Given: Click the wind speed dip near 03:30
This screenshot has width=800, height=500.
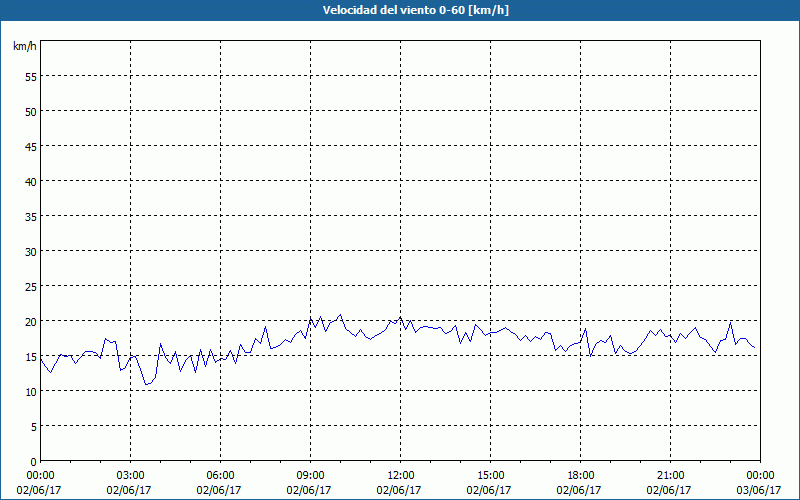Looking at the screenshot, I should pos(147,384).
